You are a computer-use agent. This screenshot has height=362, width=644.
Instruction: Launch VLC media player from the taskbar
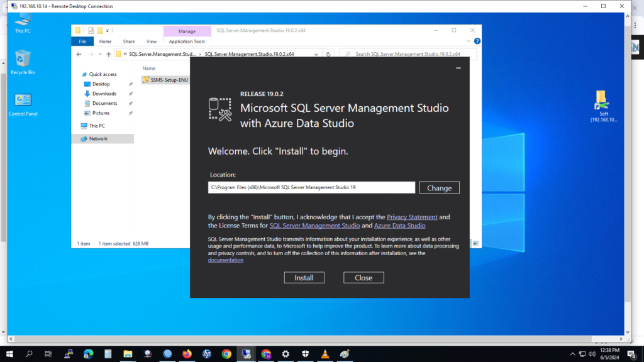point(325,354)
